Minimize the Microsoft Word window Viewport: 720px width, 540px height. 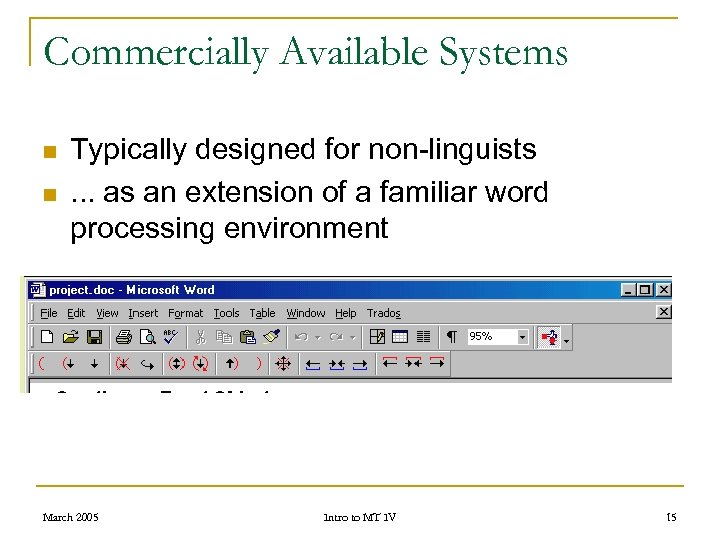(x=628, y=290)
